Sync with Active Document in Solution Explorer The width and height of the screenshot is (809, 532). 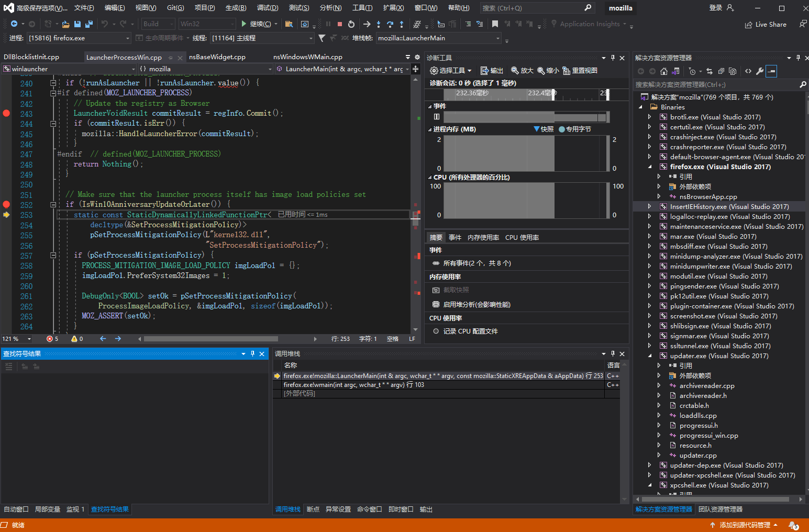pos(709,71)
